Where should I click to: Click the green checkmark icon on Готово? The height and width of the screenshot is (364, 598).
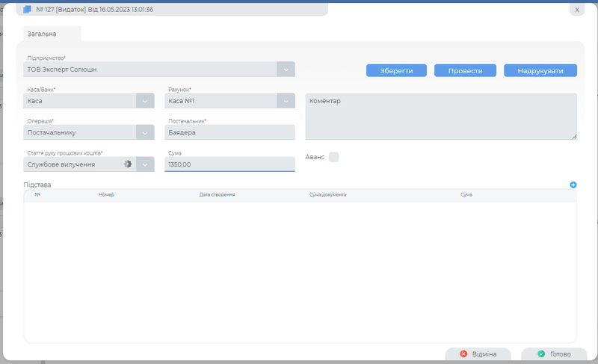[541, 354]
